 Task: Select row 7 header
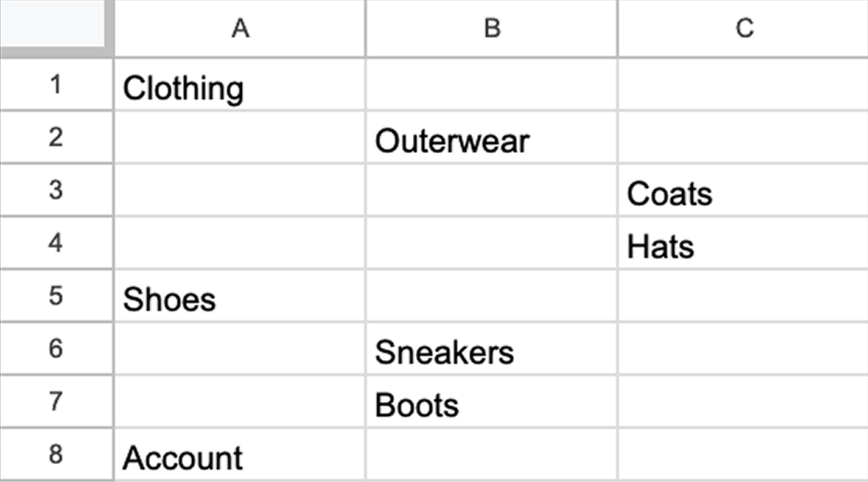point(56,403)
